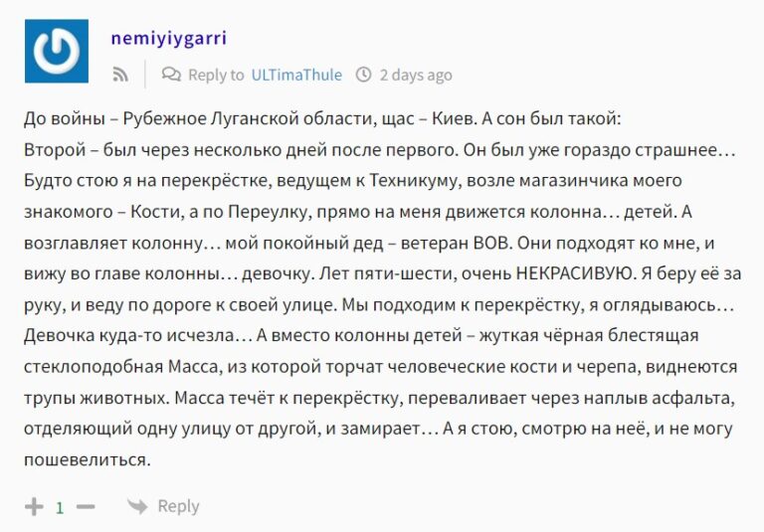Open nemiyiygarri's blue power-symbol avatar
The width and height of the screenshot is (764, 532).
click(x=57, y=51)
